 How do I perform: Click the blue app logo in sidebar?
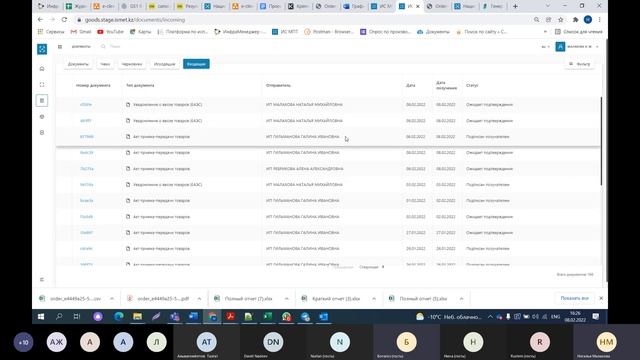point(42,49)
